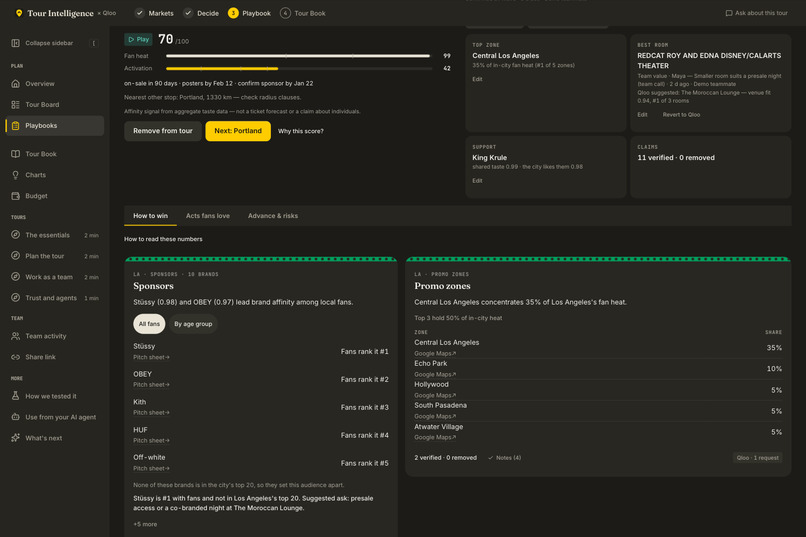Open HUF Pitch sheet link
Screen dimensions: 806x537
pyautogui.click(x=151, y=441)
